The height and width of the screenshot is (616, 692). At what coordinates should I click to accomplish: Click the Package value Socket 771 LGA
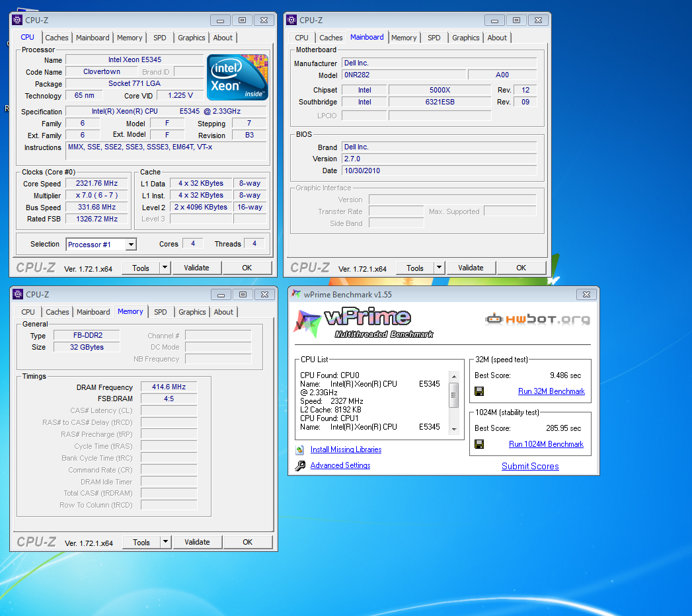tap(135, 83)
